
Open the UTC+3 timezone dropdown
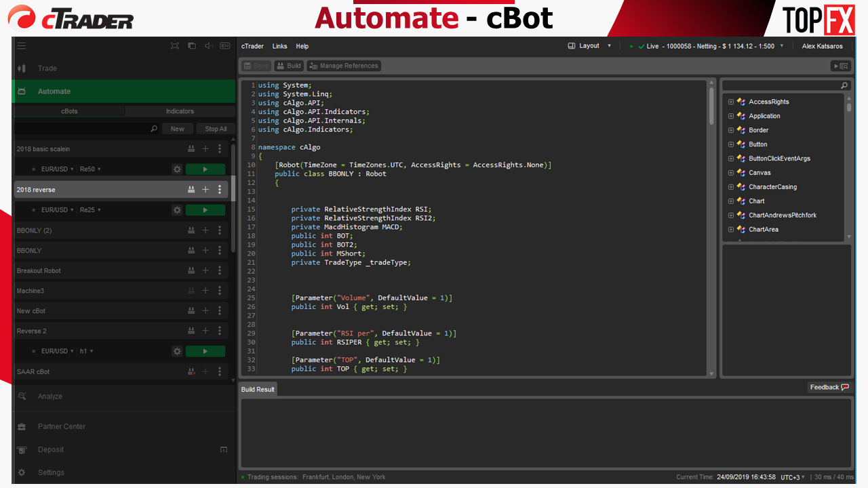[x=793, y=477]
